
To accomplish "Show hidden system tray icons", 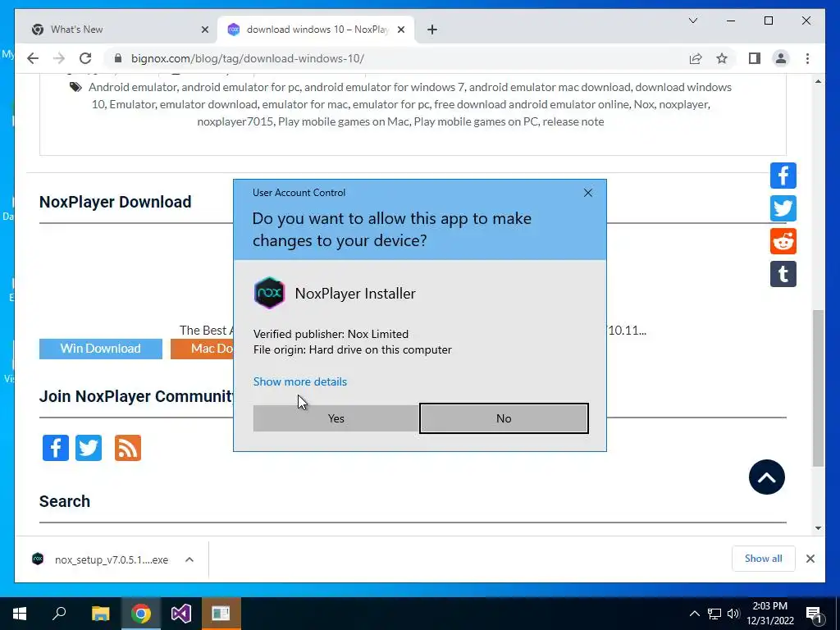I will [694, 614].
